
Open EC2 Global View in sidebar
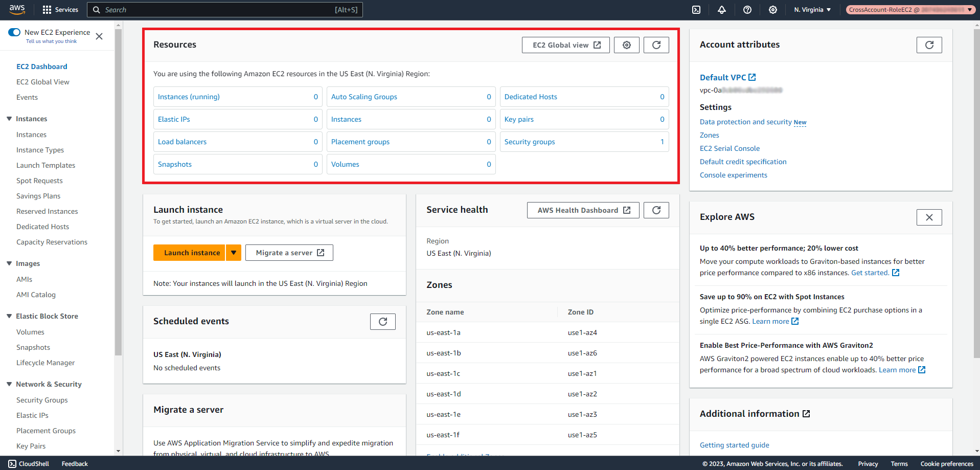tap(43, 82)
